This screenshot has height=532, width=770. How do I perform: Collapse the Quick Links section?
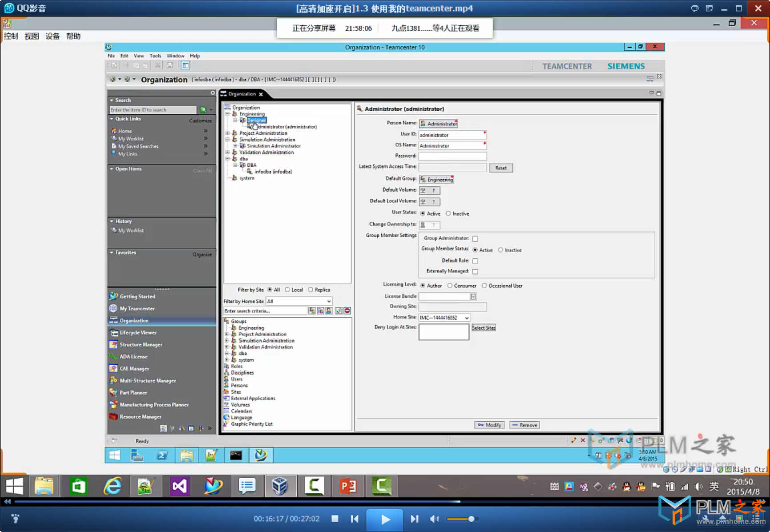pos(112,119)
